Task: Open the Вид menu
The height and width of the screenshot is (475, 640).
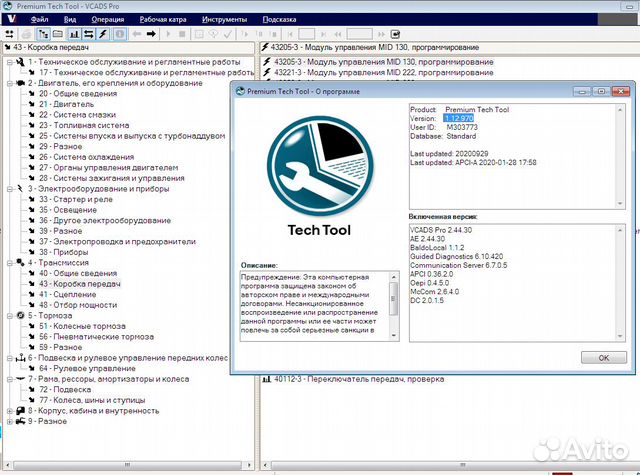Action: [x=70, y=19]
